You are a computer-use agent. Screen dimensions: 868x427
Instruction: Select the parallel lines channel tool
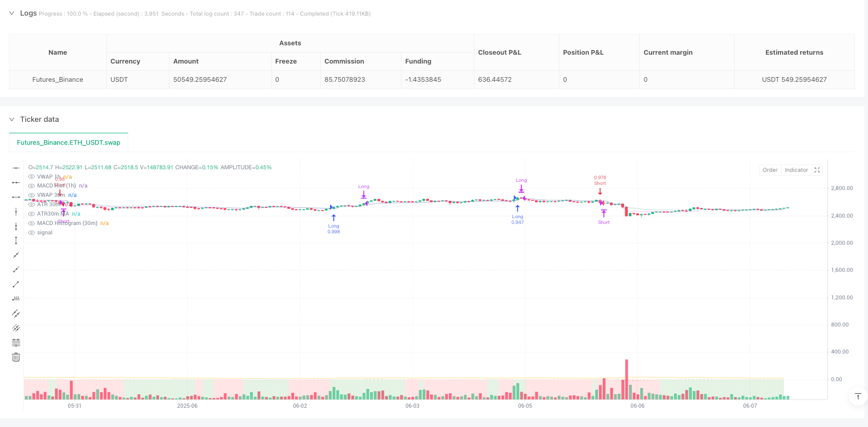click(x=16, y=313)
